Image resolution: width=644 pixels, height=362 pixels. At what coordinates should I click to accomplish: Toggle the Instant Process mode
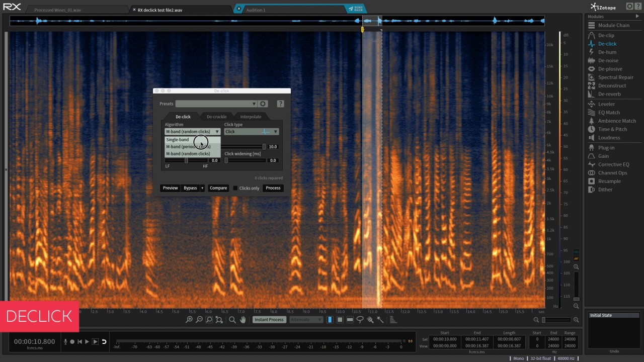269,320
